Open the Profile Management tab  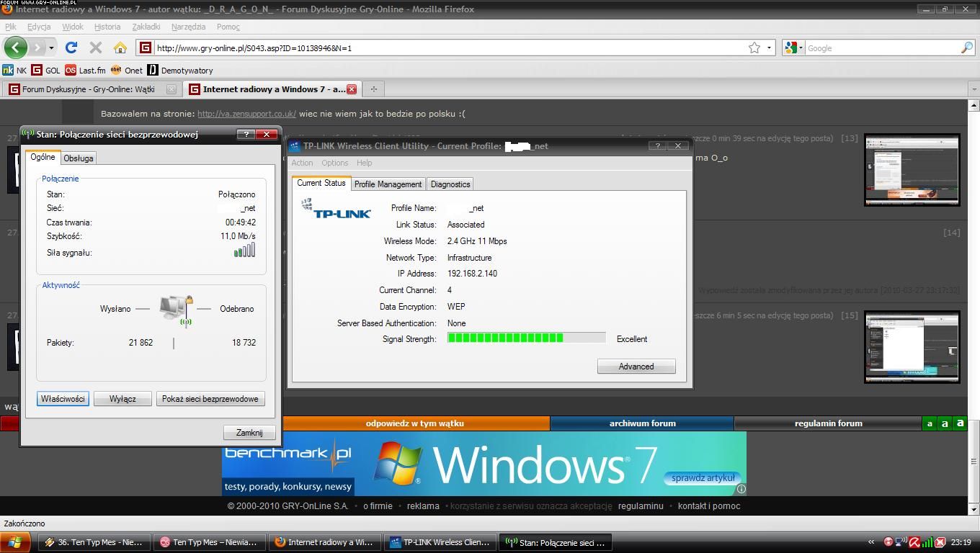pyautogui.click(x=388, y=184)
